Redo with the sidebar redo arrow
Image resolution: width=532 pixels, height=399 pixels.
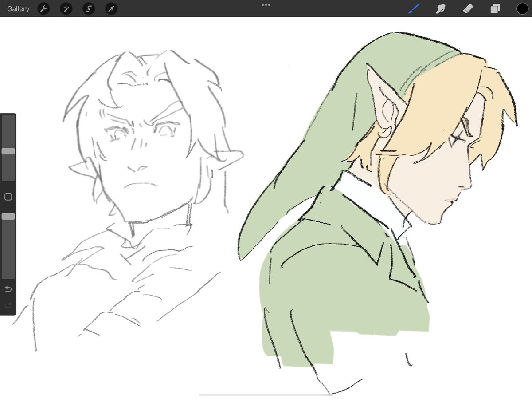click(x=8, y=305)
